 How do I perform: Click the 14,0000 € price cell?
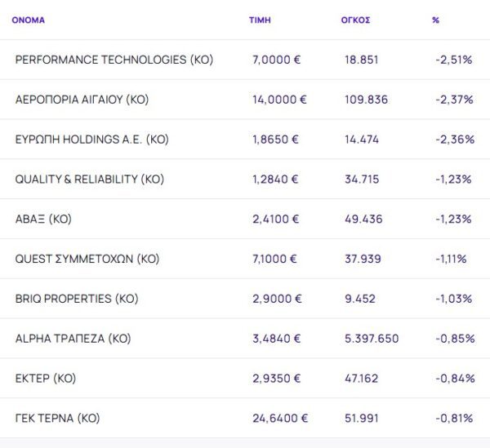pos(279,100)
